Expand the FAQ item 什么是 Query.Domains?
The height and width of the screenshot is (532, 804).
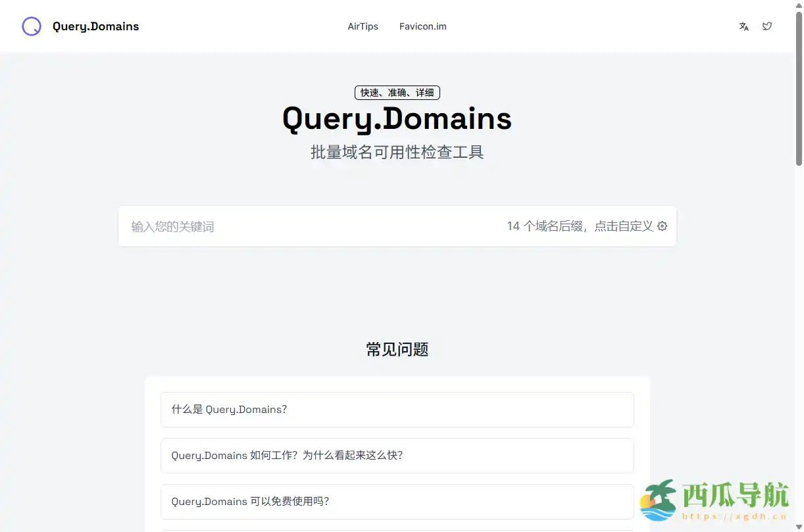pyautogui.click(x=397, y=409)
